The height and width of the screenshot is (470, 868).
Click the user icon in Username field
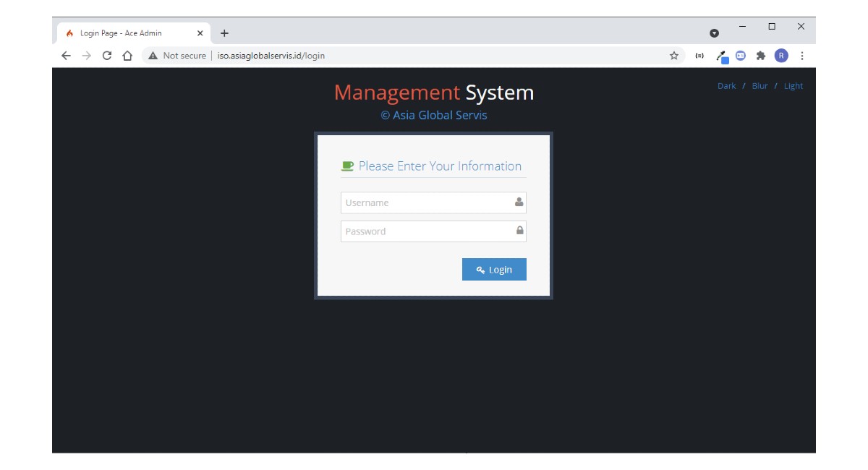[x=519, y=202]
